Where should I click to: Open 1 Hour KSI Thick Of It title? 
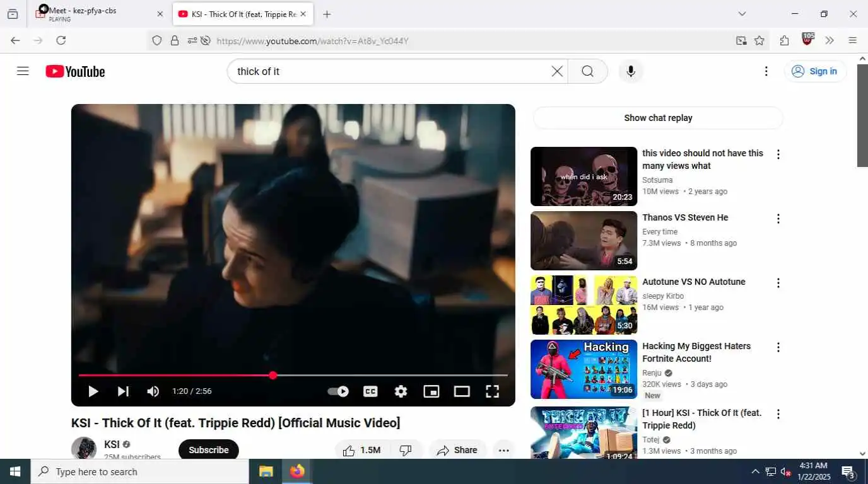(x=702, y=419)
